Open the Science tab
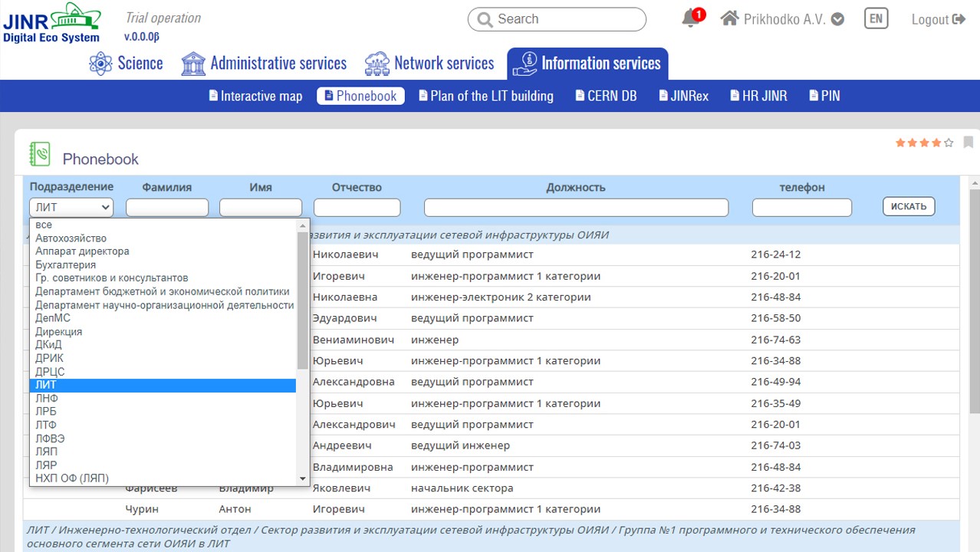Viewport: 980px width, 552px height. pyautogui.click(x=126, y=64)
